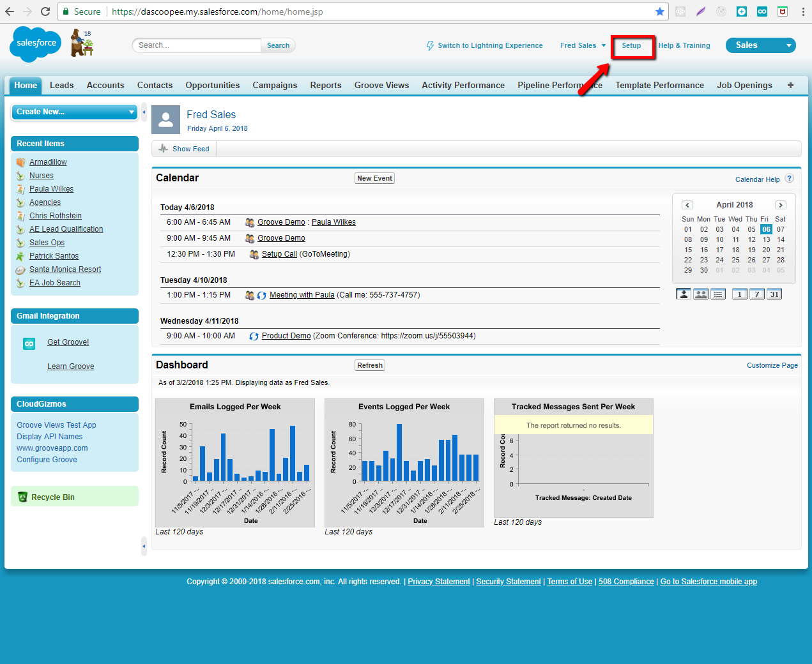
Task: Go to next month in calendar
Action: point(781,205)
